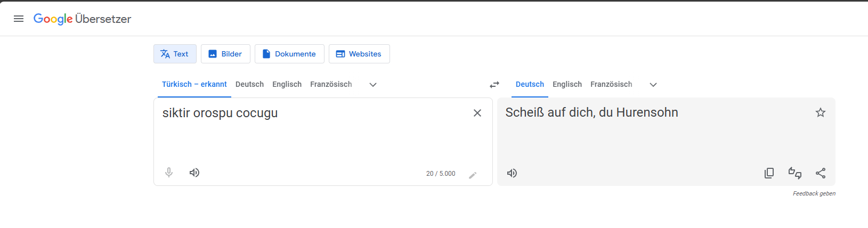Image resolution: width=868 pixels, height=228 pixels.
Task: Switch to Bilder translation mode
Action: pos(225,54)
